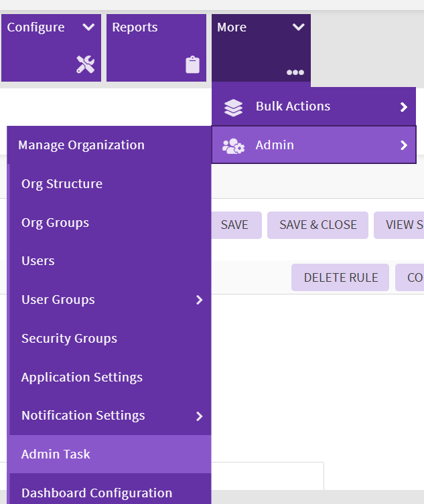Click the stacked layers Bulk Actions icon

click(x=233, y=107)
